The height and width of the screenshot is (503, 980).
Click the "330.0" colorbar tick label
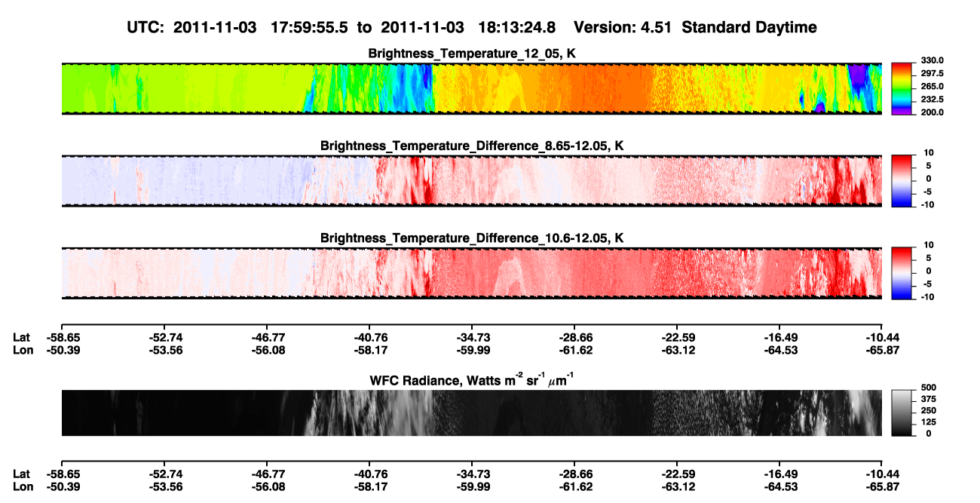(933, 60)
